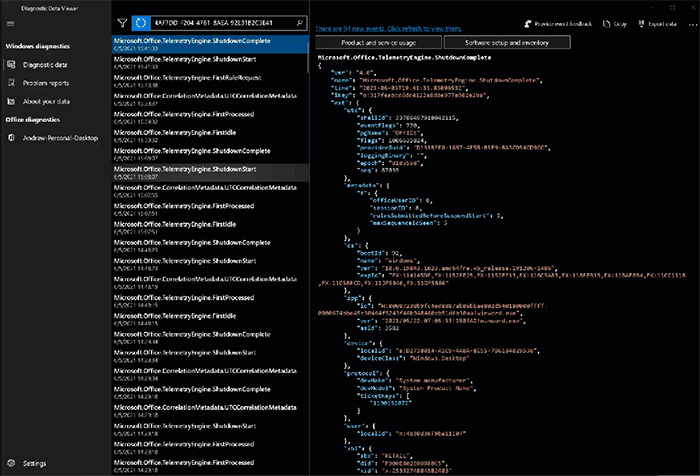The image size is (700, 476).
Task: Select the UTCCorrelationMetadata event dated 15:39
Action: (x=210, y=99)
